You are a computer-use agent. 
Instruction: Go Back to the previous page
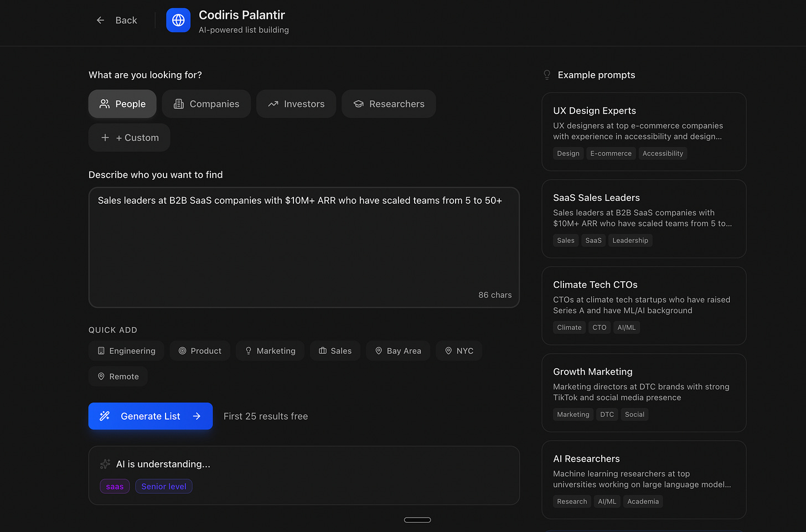[117, 20]
